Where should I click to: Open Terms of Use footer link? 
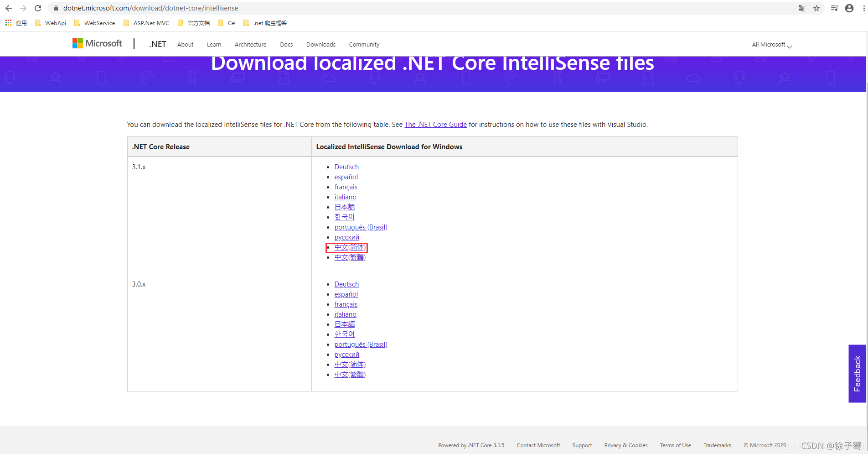tap(675, 445)
